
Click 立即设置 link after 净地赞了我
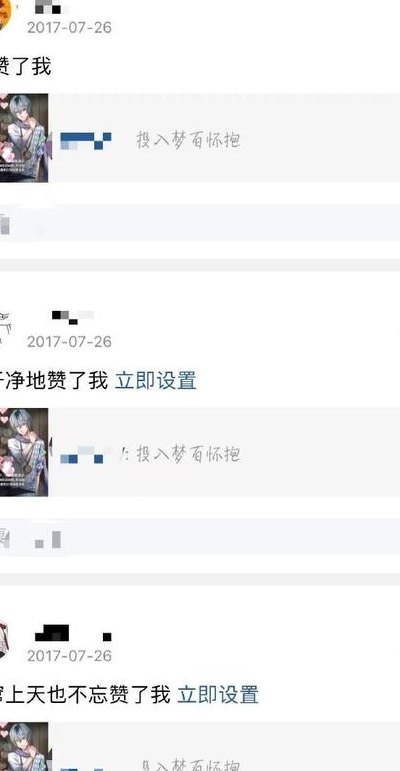pos(155,381)
